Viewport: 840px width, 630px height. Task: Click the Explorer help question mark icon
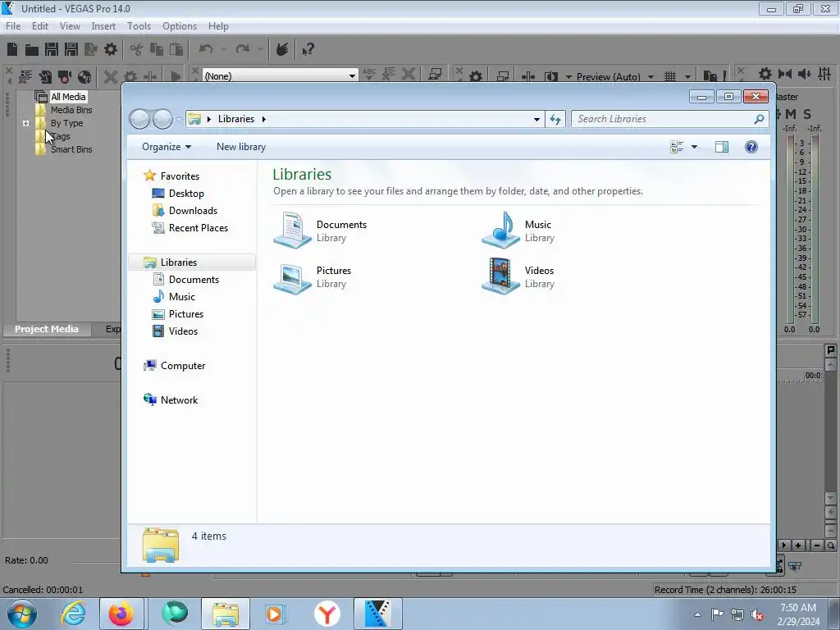[751, 147]
